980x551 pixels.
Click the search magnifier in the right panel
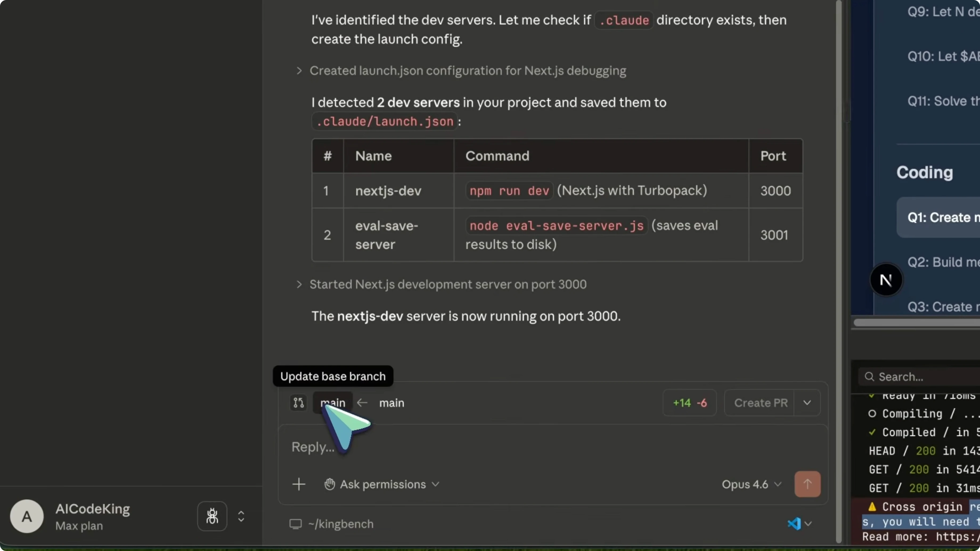point(869,376)
